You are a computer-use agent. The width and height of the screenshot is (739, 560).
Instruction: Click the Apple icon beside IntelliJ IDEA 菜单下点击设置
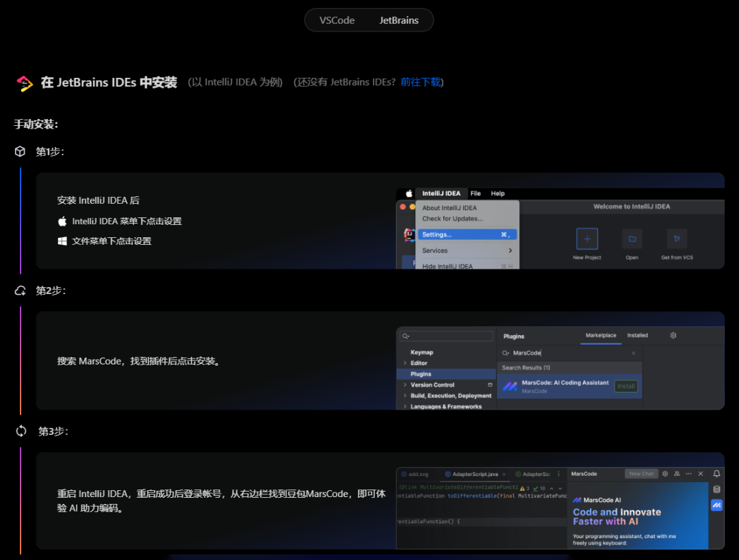[62, 222]
